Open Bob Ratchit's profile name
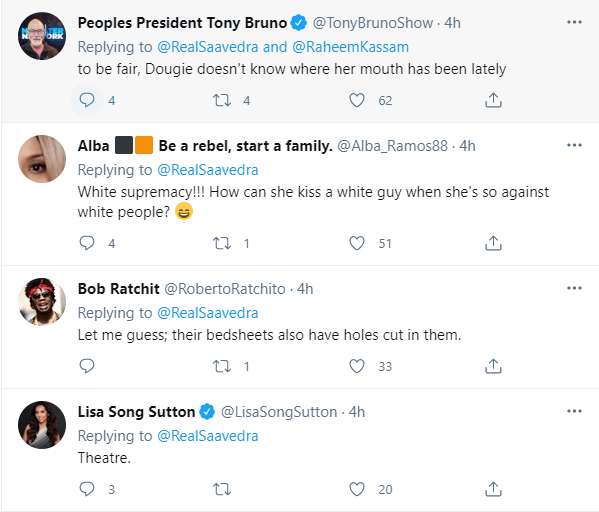The width and height of the screenshot is (599, 512). tap(118, 289)
